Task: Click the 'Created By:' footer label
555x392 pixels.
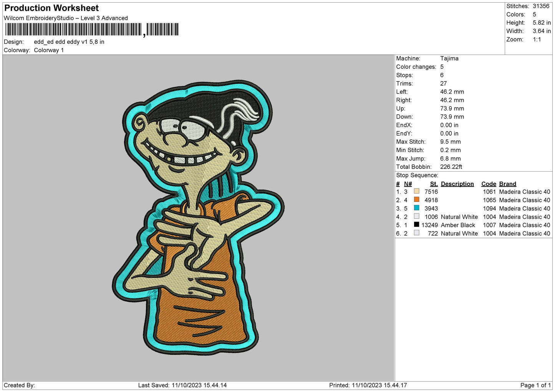Action: [19, 385]
